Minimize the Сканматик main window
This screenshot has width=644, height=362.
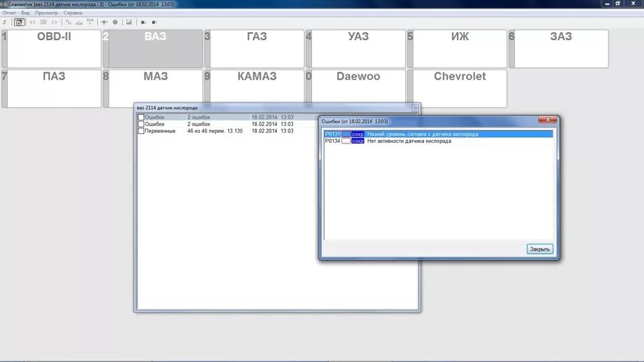[607, 4]
